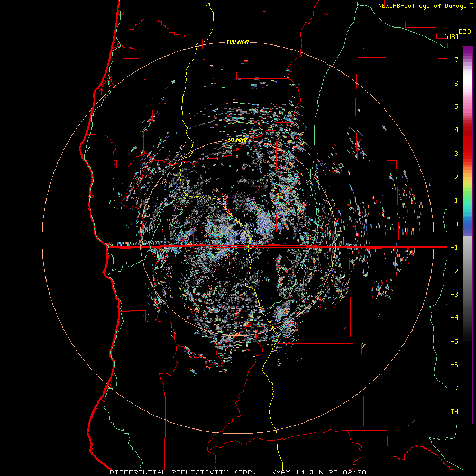Viewport: 476px width, 476px height.
Task: Click the 6 dB mark on the color scale
Action: pyautogui.click(x=456, y=83)
